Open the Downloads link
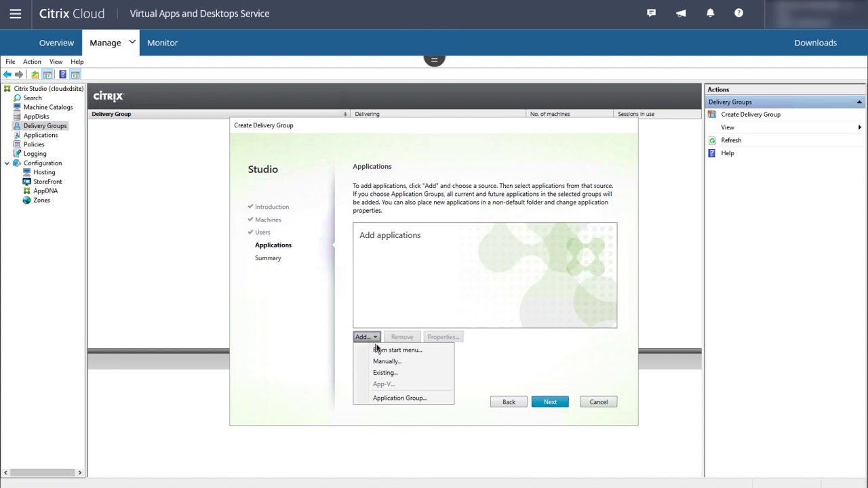This screenshot has width=868, height=488. pyautogui.click(x=816, y=43)
